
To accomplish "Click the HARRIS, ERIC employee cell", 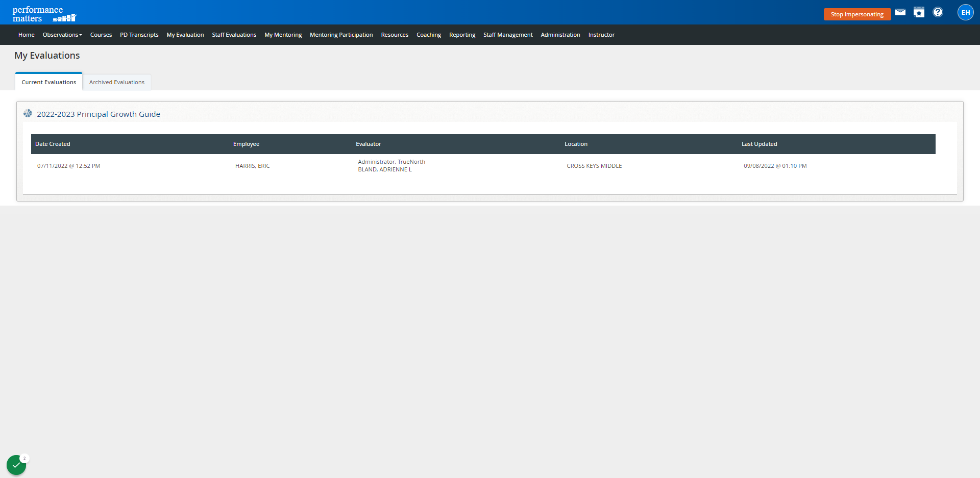I will [x=253, y=166].
